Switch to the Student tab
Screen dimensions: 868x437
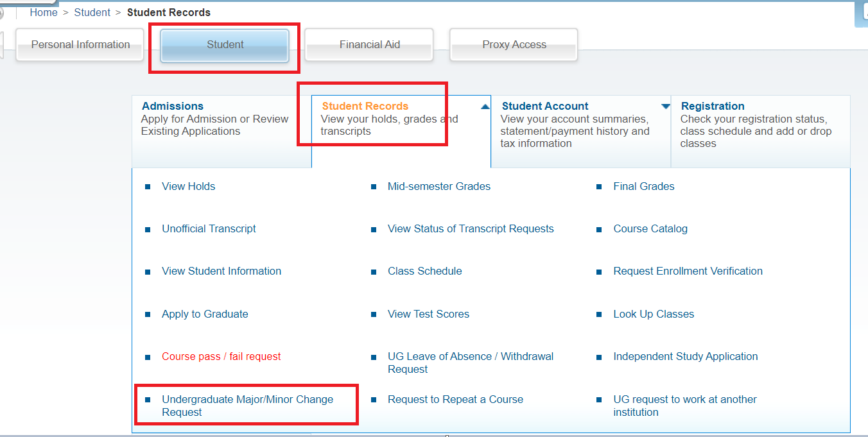[225, 44]
